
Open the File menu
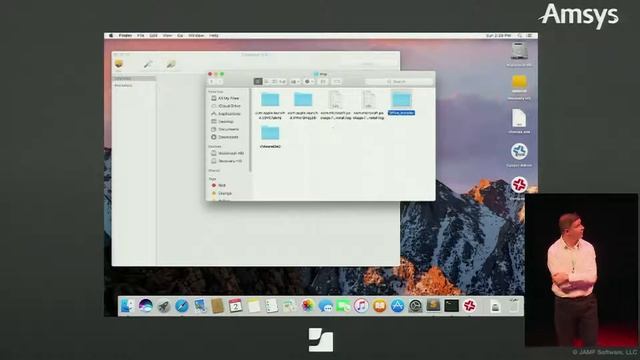tap(140, 36)
